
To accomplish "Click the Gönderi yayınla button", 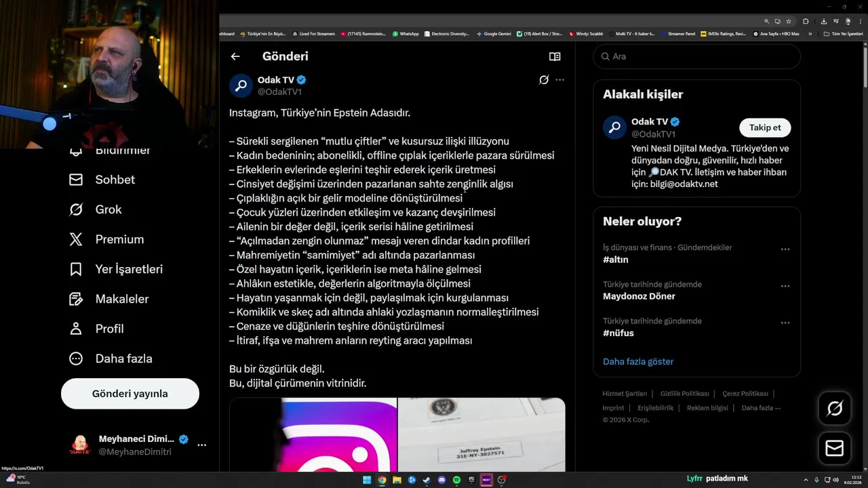I will (x=130, y=394).
